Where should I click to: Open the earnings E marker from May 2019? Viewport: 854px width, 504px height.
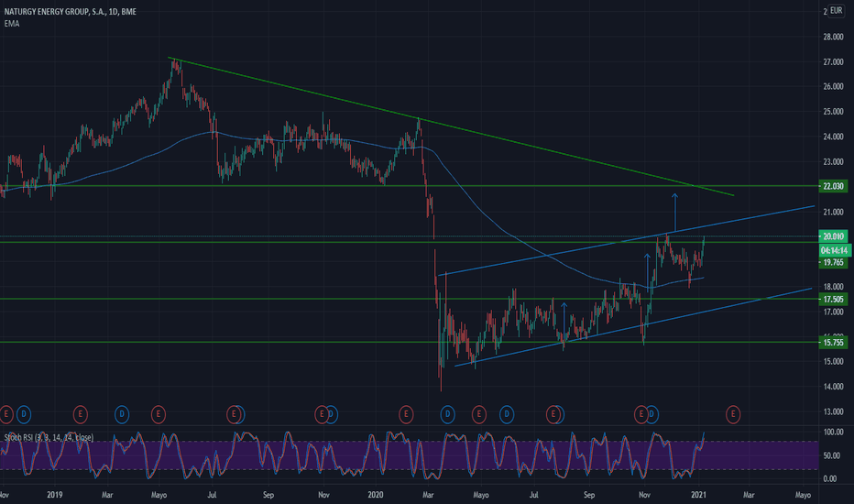158,414
